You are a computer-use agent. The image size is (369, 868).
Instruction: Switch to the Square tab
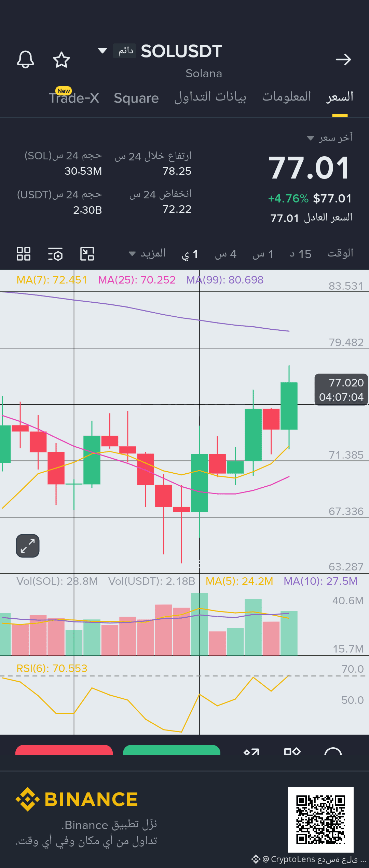(x=136, y=98)
